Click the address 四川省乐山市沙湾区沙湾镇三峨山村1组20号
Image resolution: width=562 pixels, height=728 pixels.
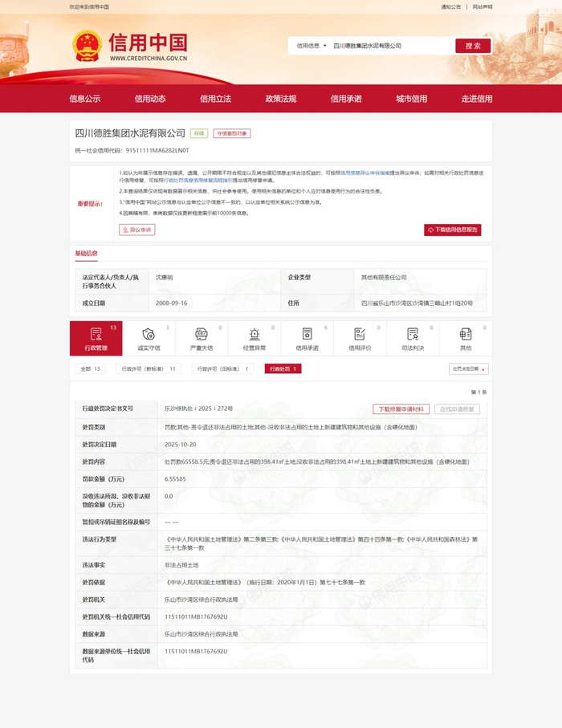coord(417,303)
